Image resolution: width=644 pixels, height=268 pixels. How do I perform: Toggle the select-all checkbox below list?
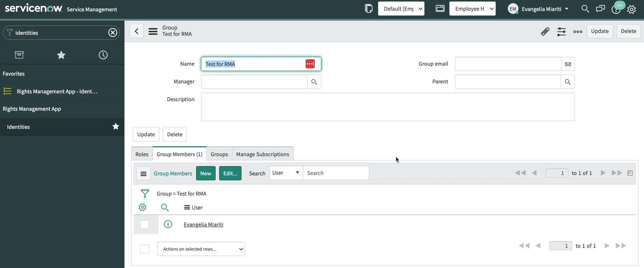coord(145,249)
